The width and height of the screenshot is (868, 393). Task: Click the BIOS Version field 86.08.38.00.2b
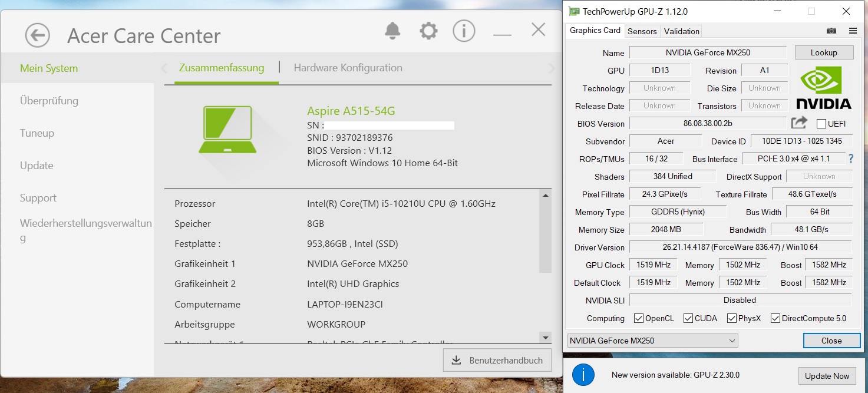point(708,123)
